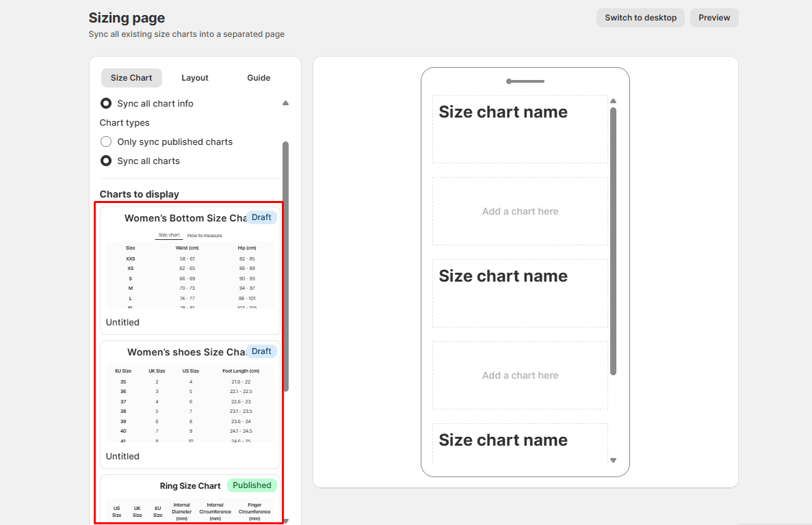This screenshot has width=812, height=525.
Task: Click the down arrow in the phone preview
Action: 613,461
